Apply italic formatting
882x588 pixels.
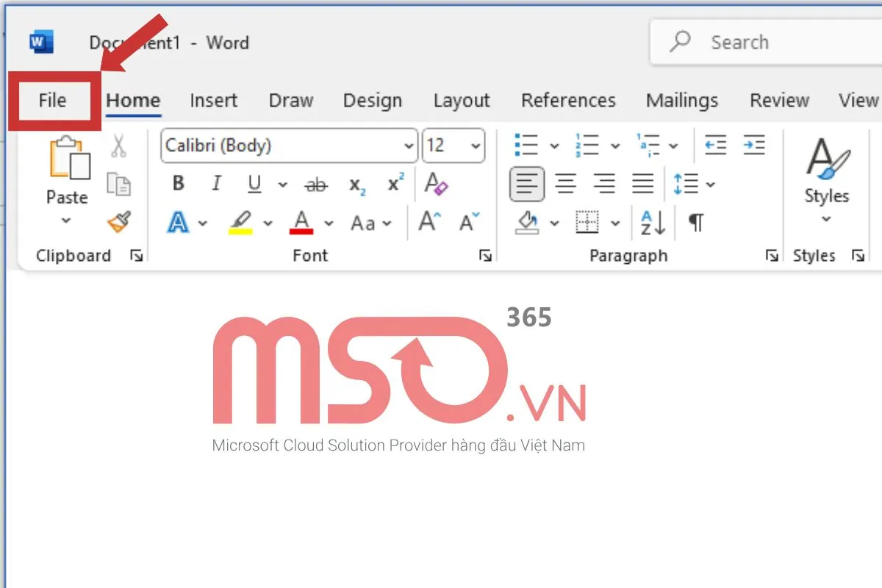(x=215, y=184)
